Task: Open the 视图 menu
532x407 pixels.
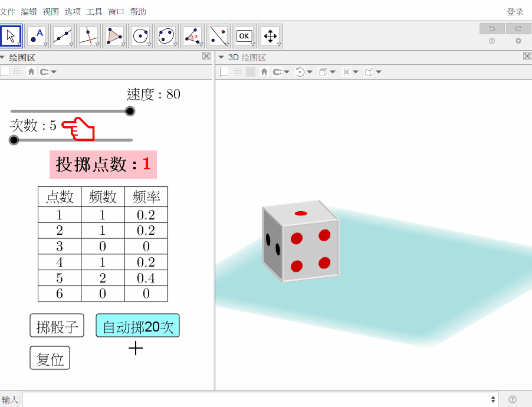Action: (x=51, y=12)
